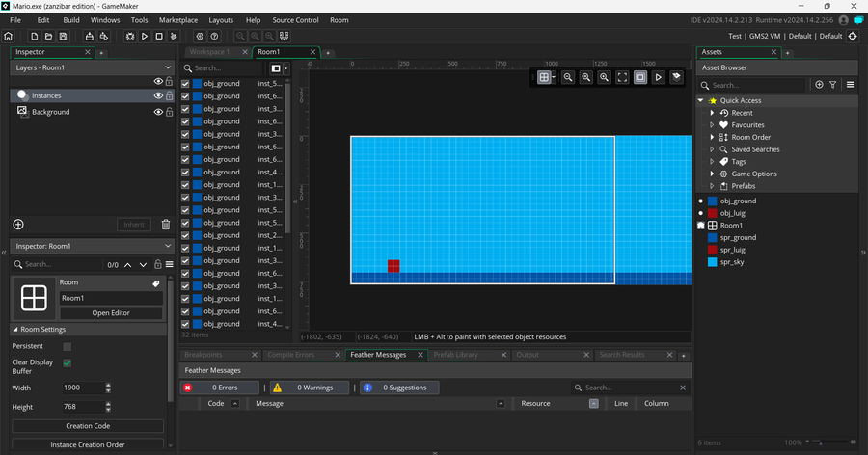The width and height of the screenshot is (868, 455).
Task: Expand the Recent folder in Quick Access
Action: pyautogui.click(x=712, y=113)
